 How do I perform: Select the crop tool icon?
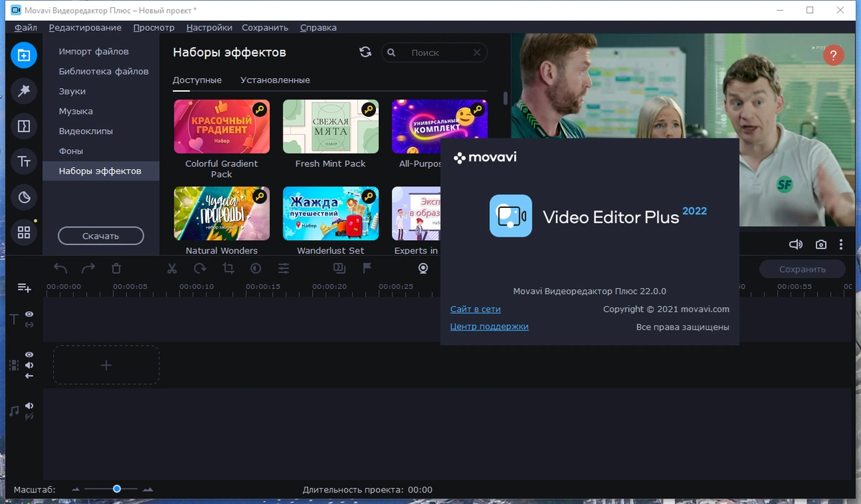tap(228, 268)
